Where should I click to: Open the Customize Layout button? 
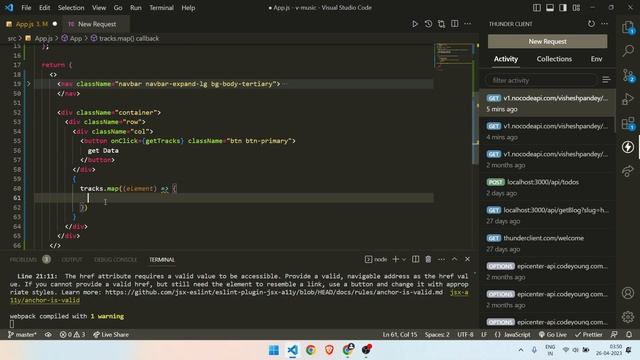click(576, 8)
